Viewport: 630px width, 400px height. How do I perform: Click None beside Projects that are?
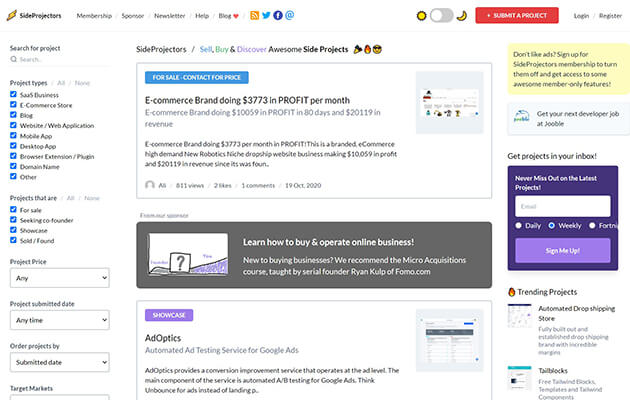click(x=92, y=198)
